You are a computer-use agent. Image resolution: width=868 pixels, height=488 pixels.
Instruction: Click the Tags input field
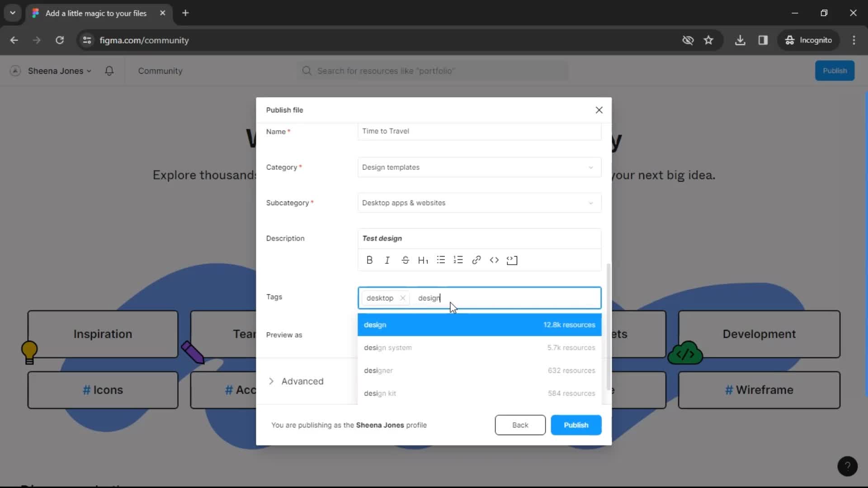[x=481, y=298]
